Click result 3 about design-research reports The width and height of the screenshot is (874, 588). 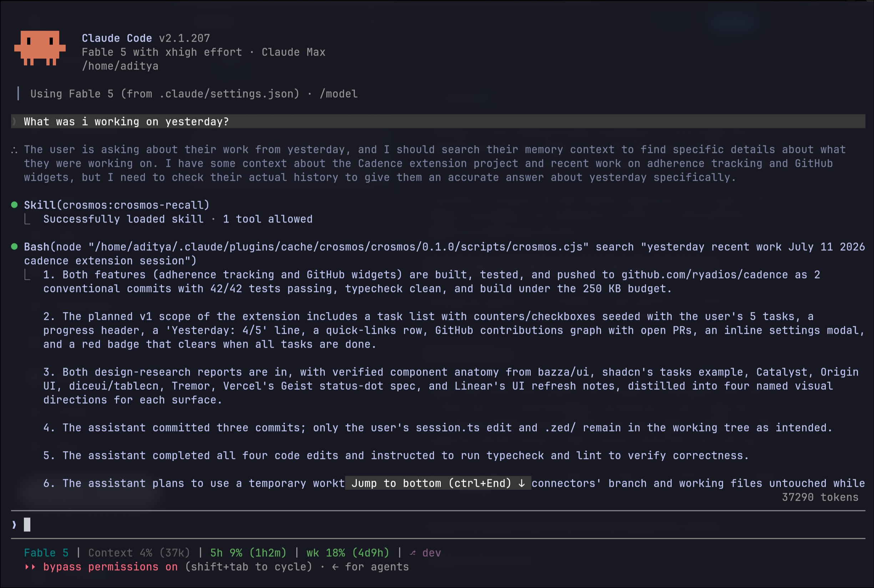(451, 386)
